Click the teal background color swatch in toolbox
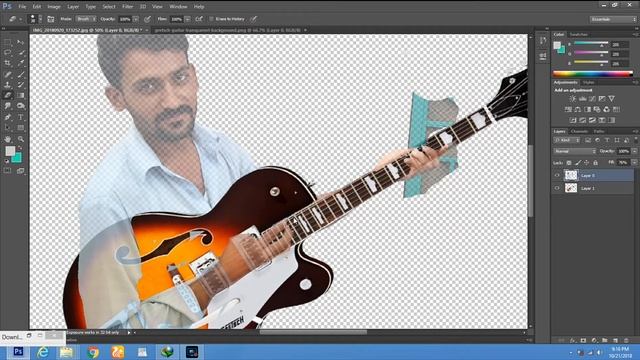 click(18, 158)
